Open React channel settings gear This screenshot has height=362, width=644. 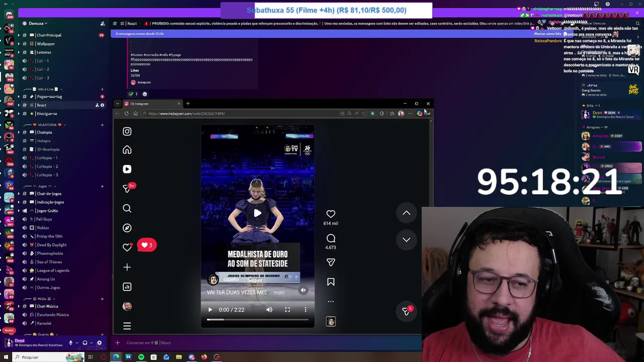[x=102, y=105]
